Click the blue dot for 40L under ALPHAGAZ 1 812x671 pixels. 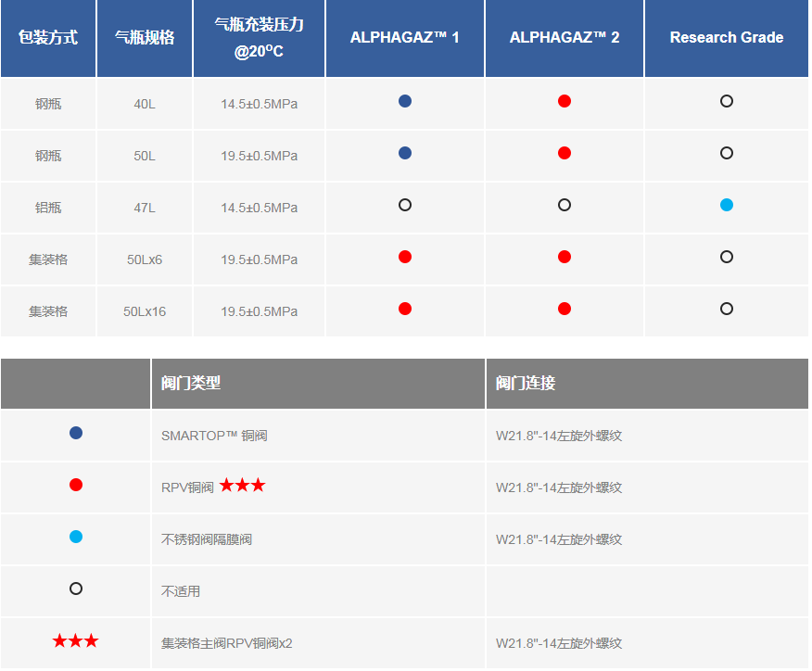point(405,101)
